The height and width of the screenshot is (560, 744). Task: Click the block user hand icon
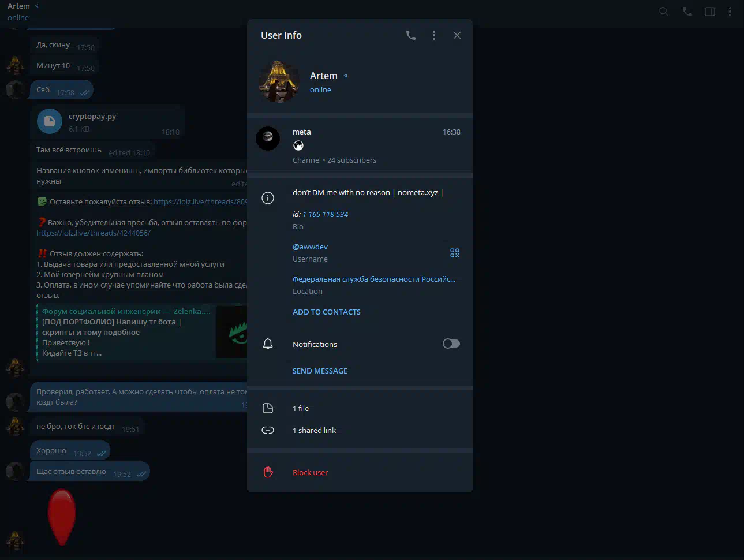[x=268, y=472]
